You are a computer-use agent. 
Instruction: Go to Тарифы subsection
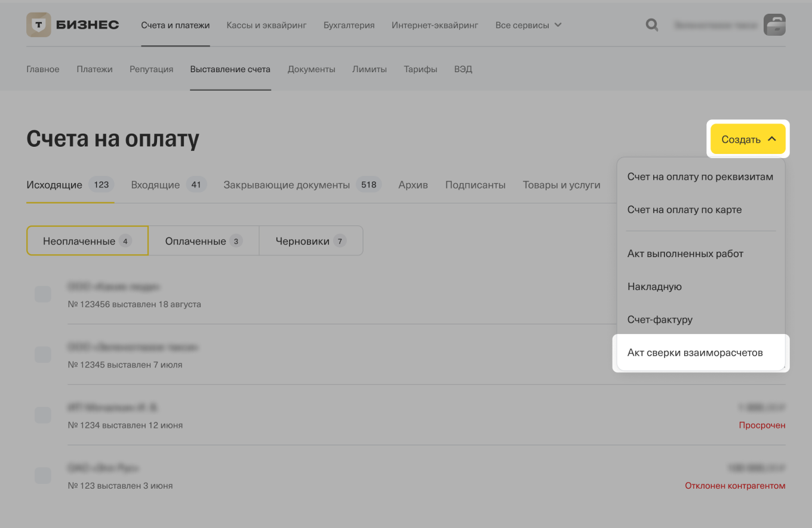[x=420, y=69]
